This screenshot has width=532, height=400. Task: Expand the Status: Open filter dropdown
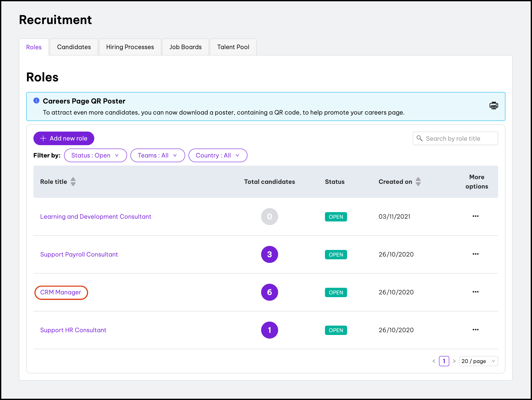pos(95,155)
